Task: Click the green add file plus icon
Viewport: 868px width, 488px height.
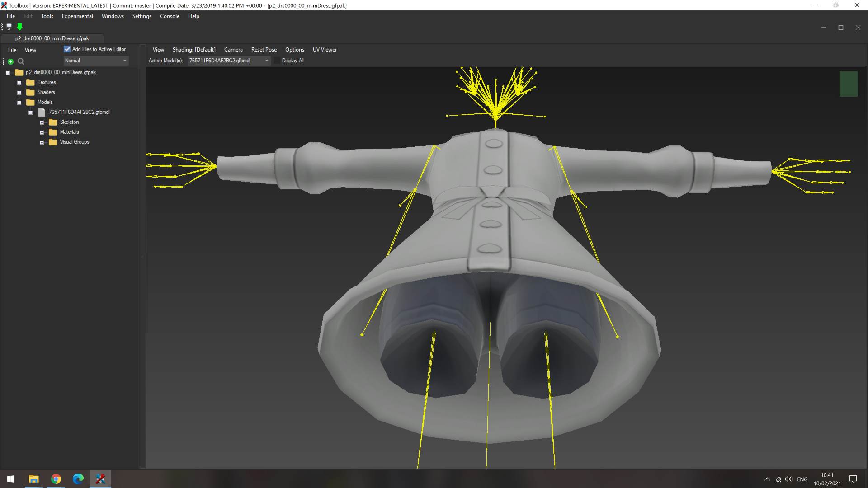Action: (10, 61)
